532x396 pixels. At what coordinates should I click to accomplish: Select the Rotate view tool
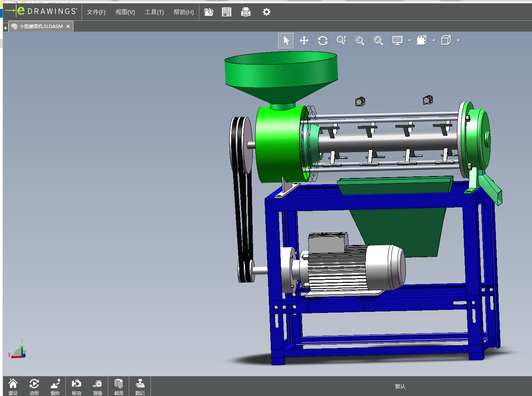click(x=323, y=41)
